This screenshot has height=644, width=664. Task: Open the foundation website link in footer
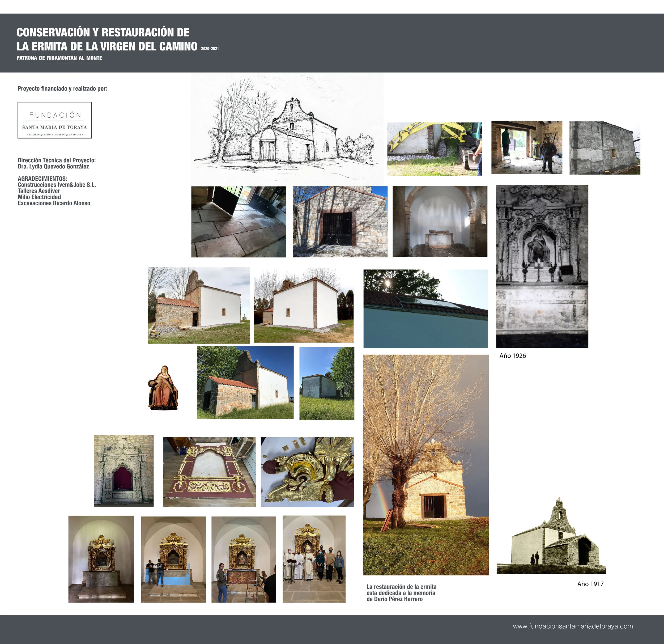pos(573,626)
